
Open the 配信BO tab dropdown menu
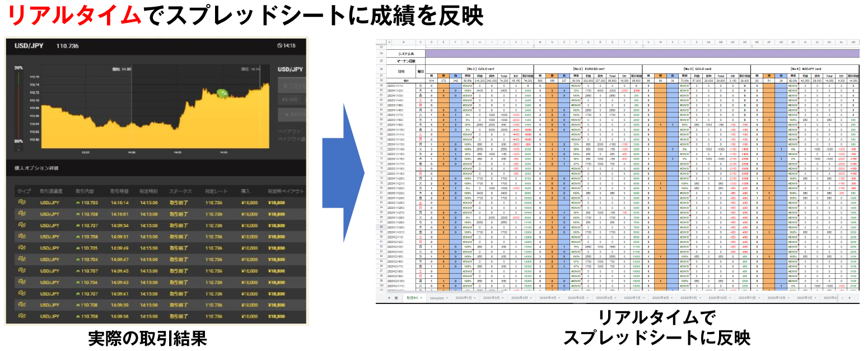[x=422, y=298]
